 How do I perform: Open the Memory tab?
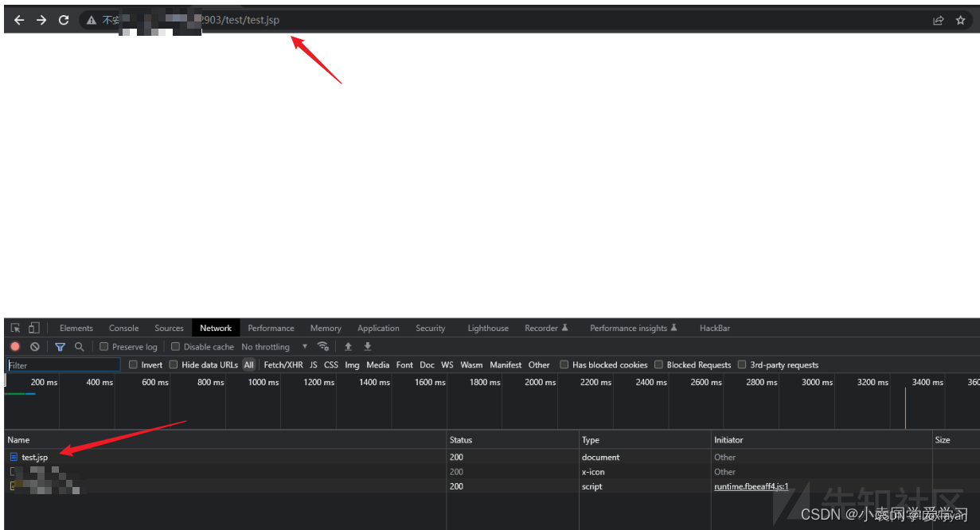[x=326, y=328]
